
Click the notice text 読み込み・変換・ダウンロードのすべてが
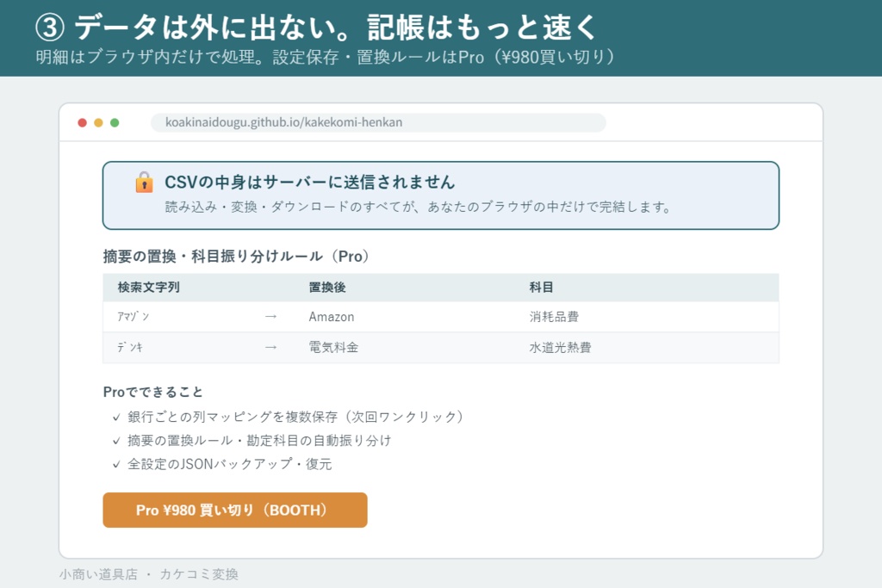tap(418, 207)
